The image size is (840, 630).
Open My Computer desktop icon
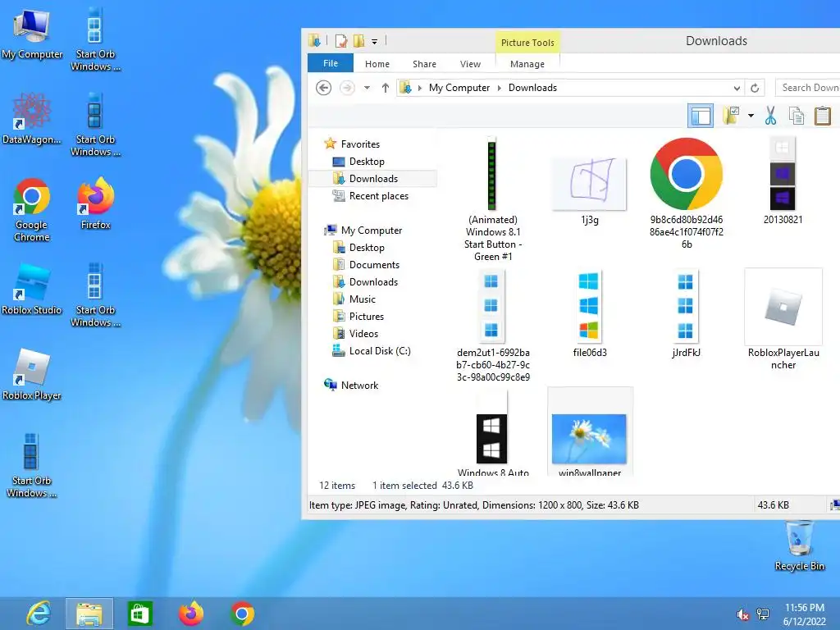pyautogui.click(x=32, y=34)
